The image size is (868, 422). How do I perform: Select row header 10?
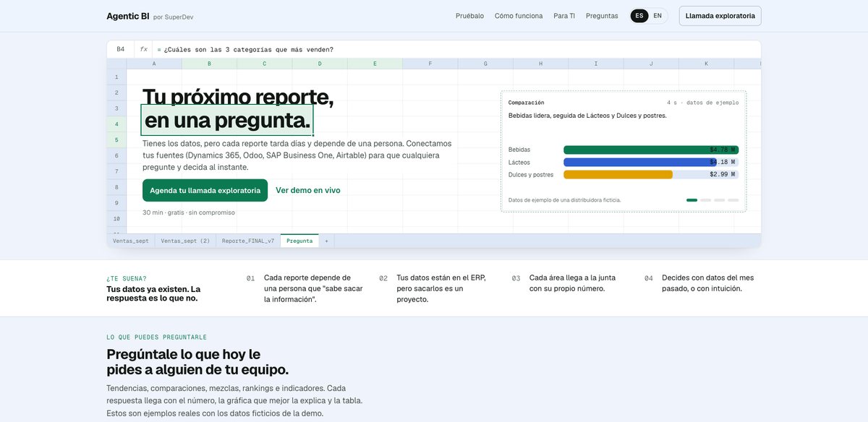pyautogui.click(x=116, y=218)
